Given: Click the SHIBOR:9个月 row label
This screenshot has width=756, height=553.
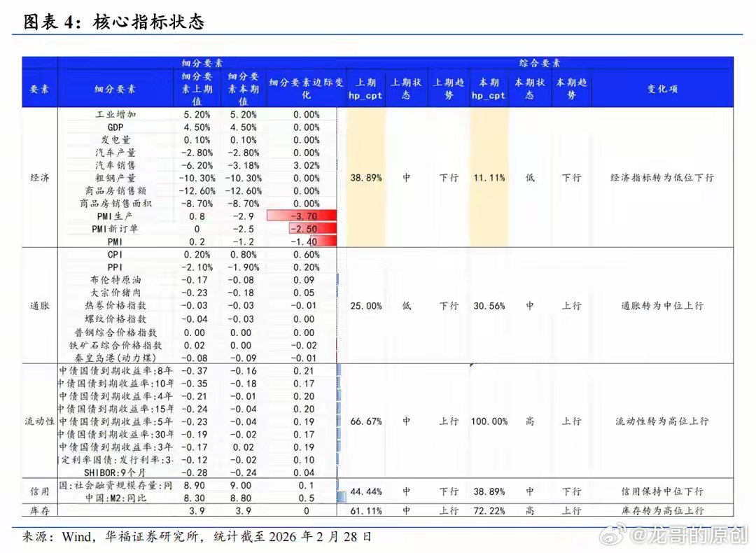Looking at the screenshot, I should click(115, 473).
